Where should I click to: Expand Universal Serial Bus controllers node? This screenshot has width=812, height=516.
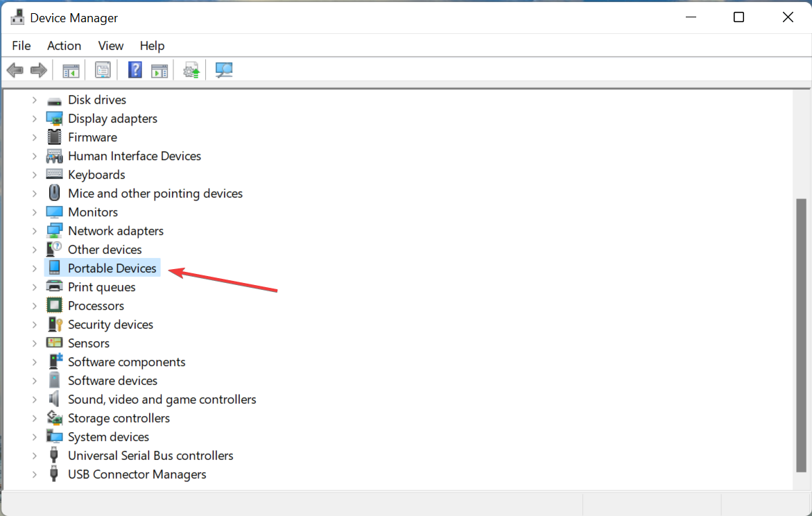pos(34,456)
